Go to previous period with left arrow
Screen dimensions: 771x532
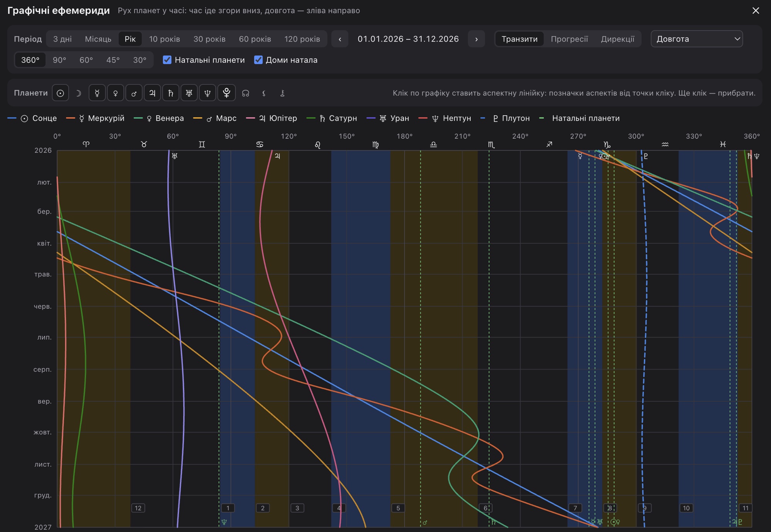(340, 39)
